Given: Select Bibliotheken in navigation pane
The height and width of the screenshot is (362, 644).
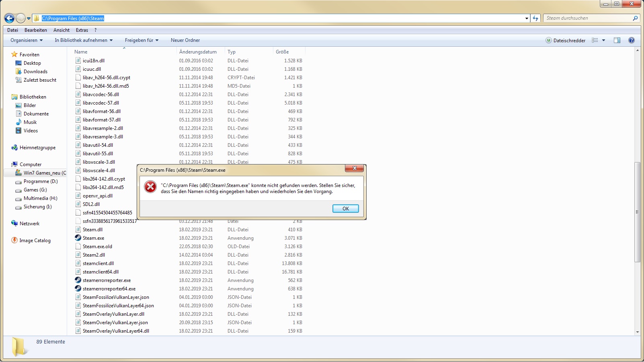Looking at the screenshot, I should pos(33,97).
